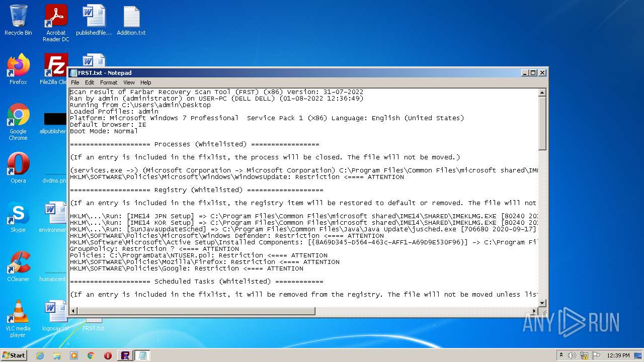This screenshot has height=362, width=644.
Task: Click the 'Scan result of Farbar Recovery' line
Action: pos(216,92)
